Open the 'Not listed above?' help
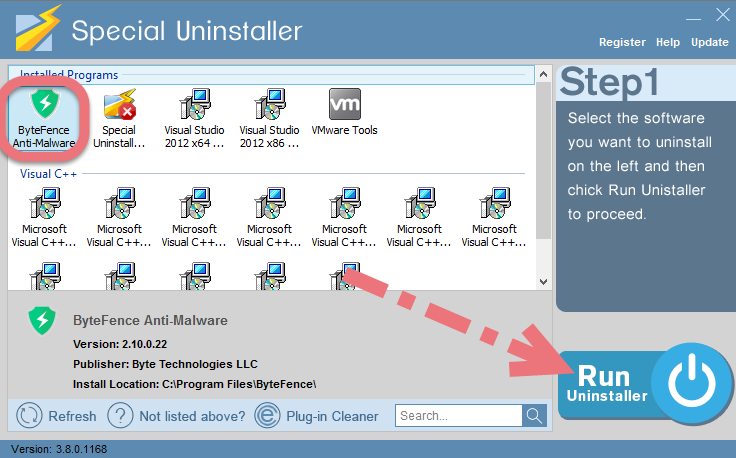The height and width of the screenshot is (458, 736). [176, 416]
